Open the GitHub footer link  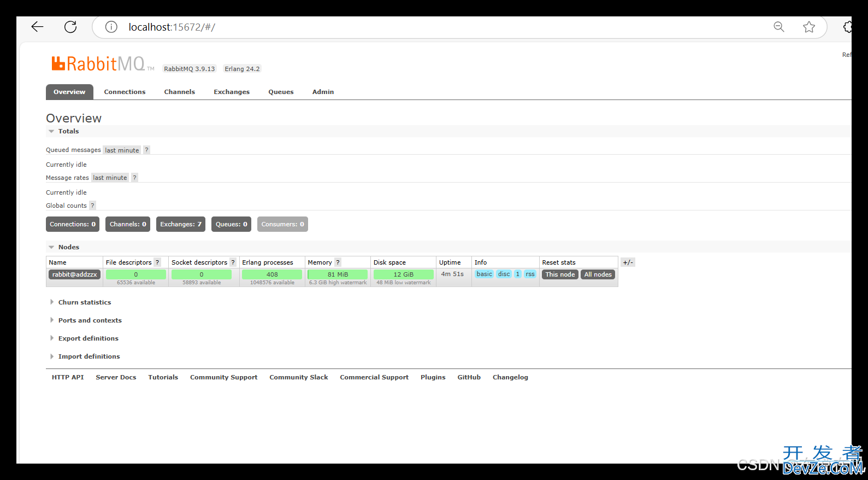pos(469,377)
